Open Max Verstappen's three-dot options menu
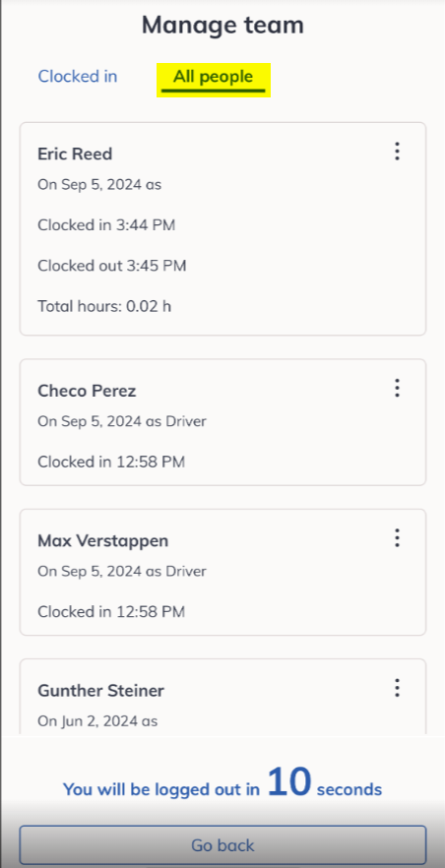 (397, 537)
